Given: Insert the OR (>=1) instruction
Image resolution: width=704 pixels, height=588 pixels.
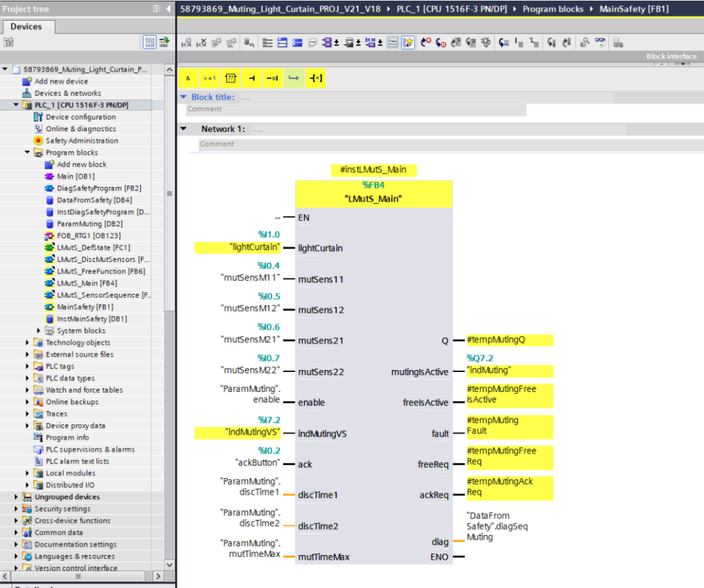Looking at the screenshot, I should [x=209, y=78].
